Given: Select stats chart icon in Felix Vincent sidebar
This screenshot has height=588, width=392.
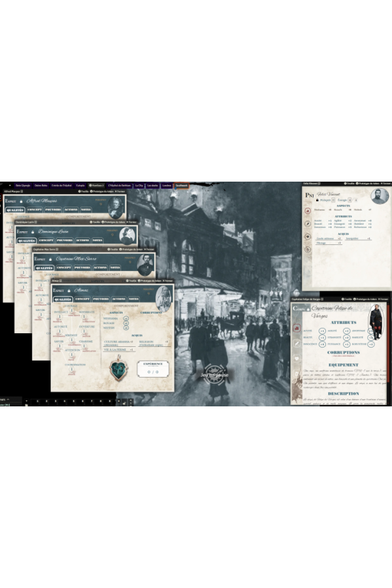Looking at the screenshot, I should click(x=307, y=210).
